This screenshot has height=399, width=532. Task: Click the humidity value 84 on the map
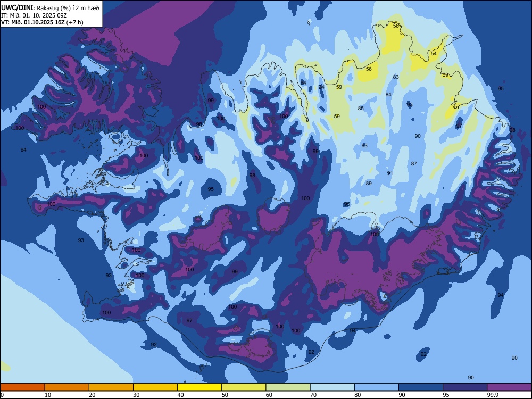[388, 94]
